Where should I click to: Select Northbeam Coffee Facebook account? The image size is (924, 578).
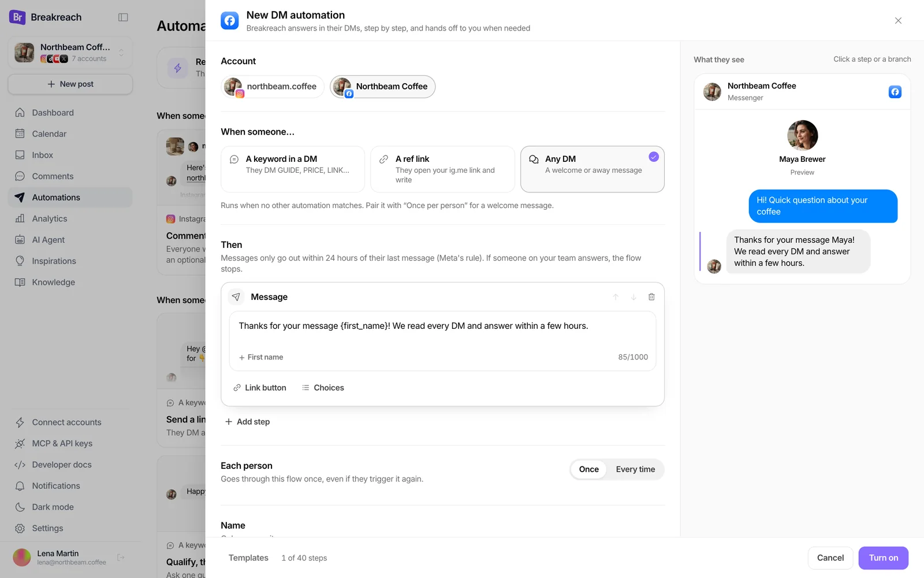(x=382, y=87)
